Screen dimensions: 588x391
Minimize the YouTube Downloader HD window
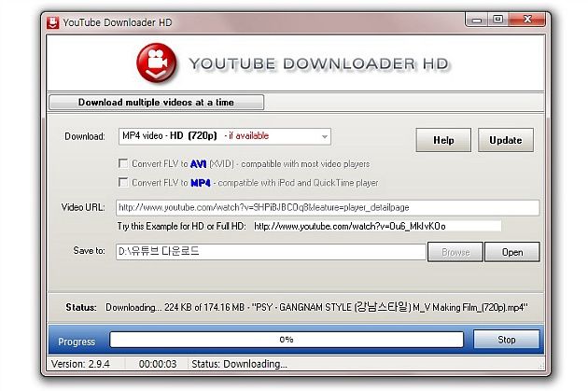(x=477, y=20)
